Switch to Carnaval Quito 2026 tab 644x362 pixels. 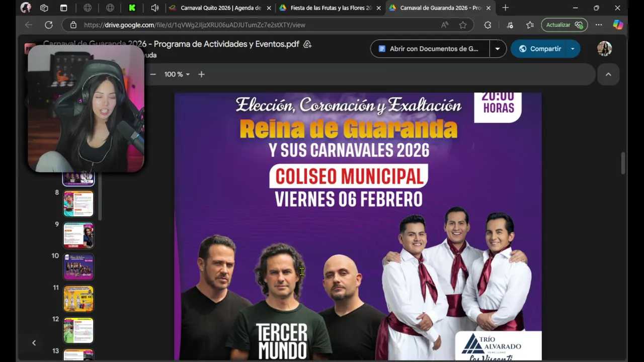(x=220, y=8)
